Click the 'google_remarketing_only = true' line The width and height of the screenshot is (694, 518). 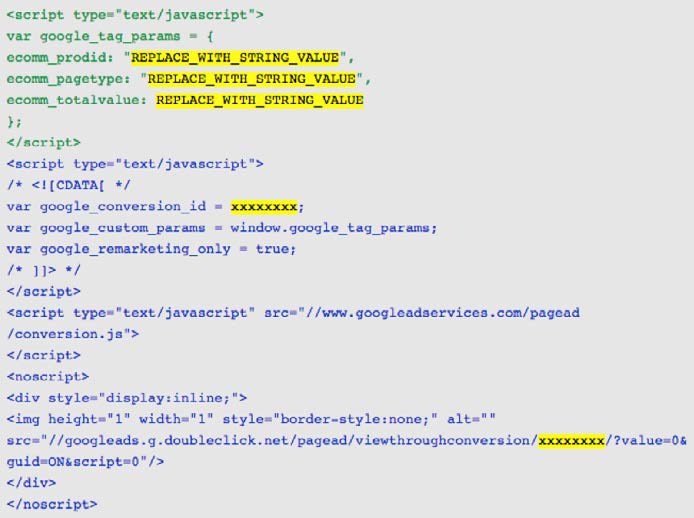151,249
